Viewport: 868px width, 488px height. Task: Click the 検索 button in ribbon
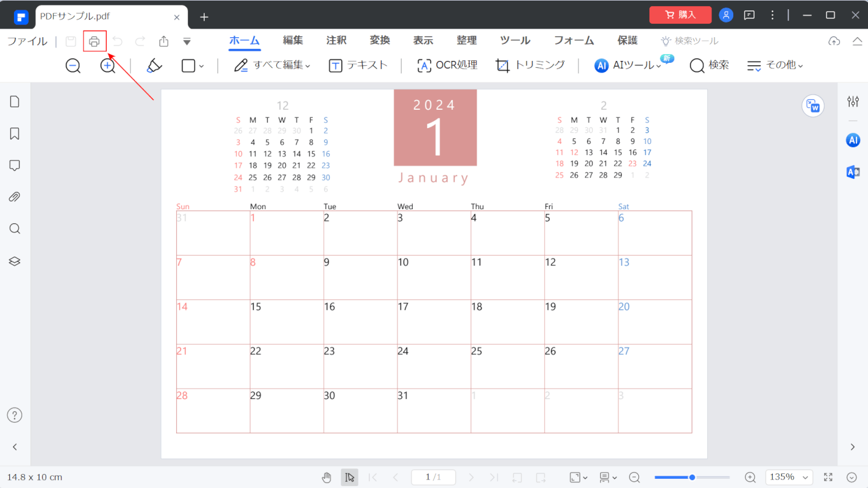(x=710, y=65)
